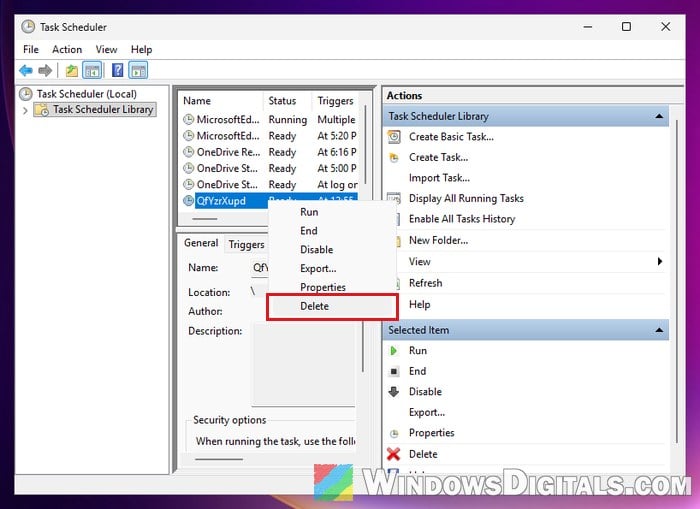Click Enable All Tasks History
Screen dimensions: 700x509
point(462,219)
